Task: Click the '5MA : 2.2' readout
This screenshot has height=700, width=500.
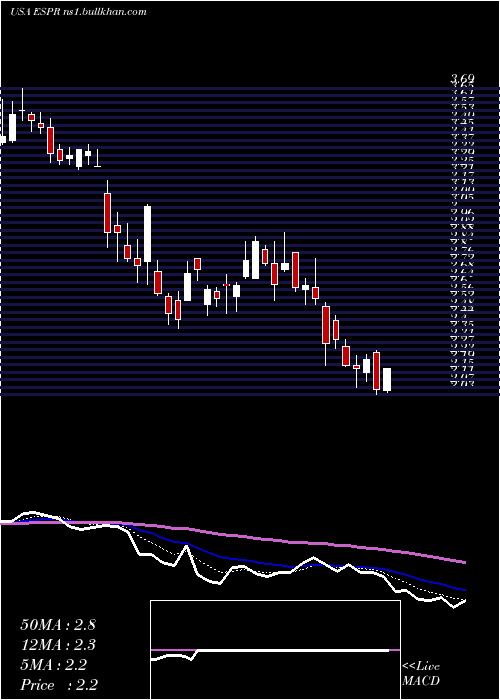Action: [x=53, y=665]
